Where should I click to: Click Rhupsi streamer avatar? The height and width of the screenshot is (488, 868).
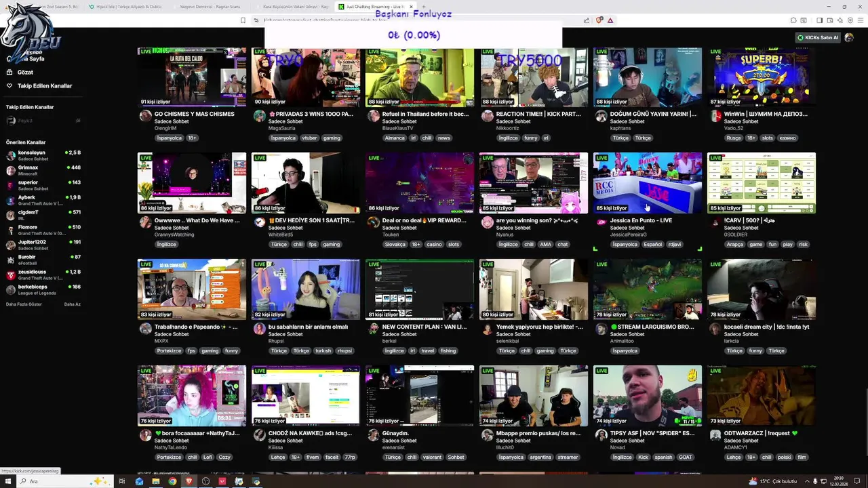pyautogui.click(x=259, y=329)
